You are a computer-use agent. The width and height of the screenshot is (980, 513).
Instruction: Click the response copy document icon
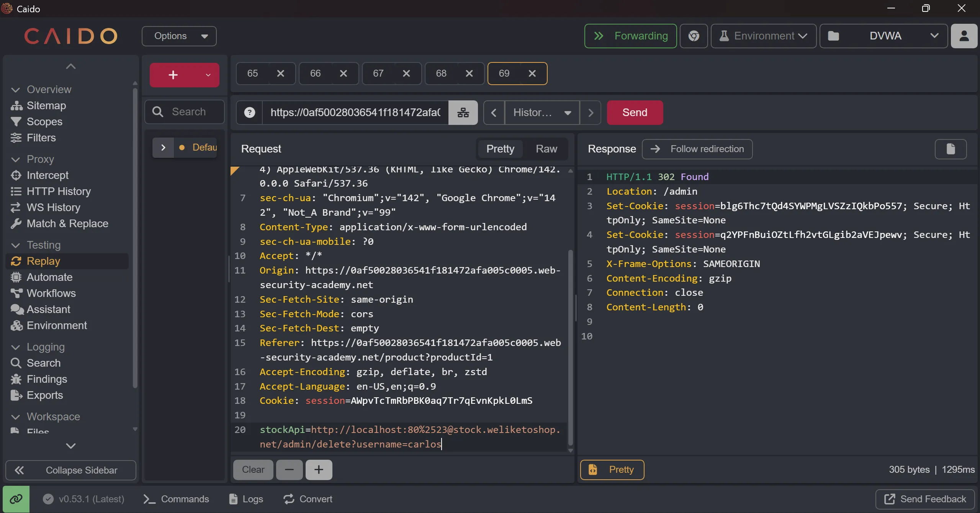(951, 149)
